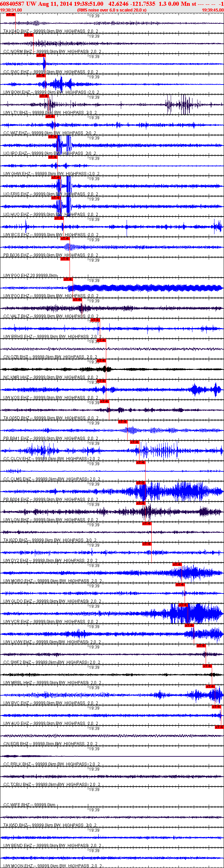Select the 19:39:45.00 end time label
Screen dimensions: 224x868
click(213, 10)
